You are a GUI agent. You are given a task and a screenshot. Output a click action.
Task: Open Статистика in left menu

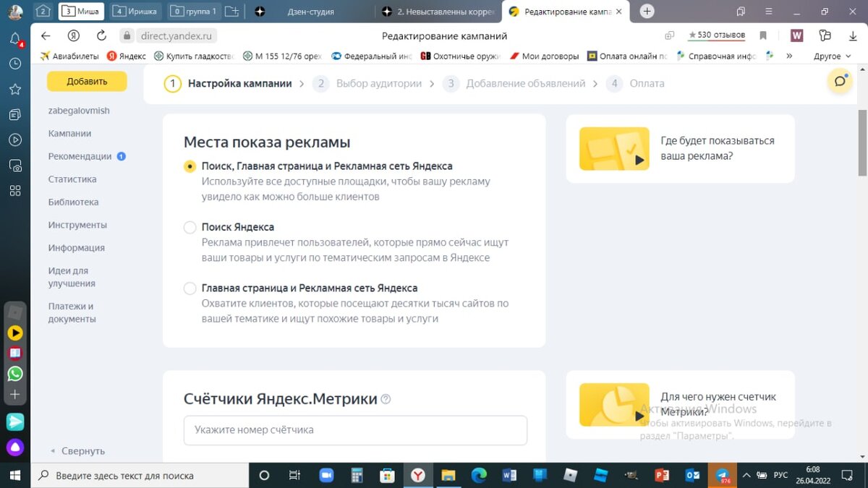[x=72, y=179]
